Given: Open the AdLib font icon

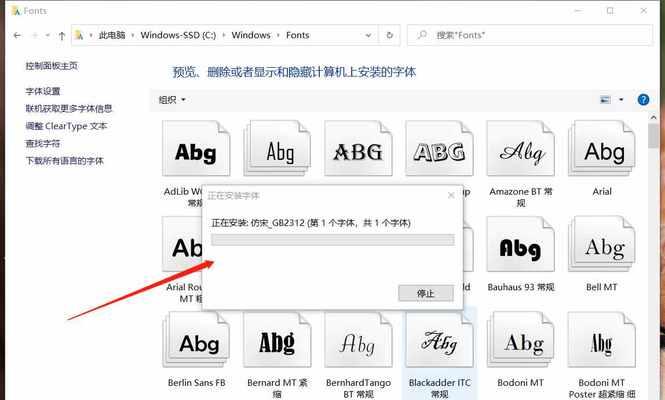Looking at the screenshot, I should pos(196,148).
